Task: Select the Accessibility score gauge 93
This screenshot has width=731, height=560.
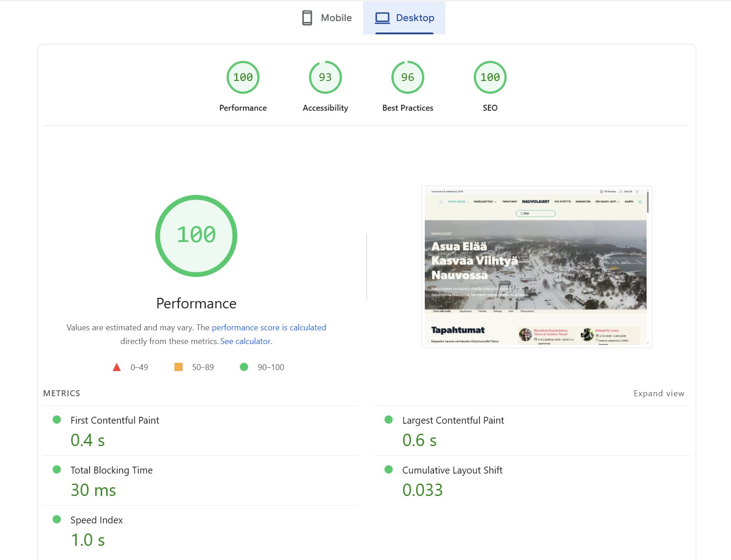Action: [x=325, y=77]
